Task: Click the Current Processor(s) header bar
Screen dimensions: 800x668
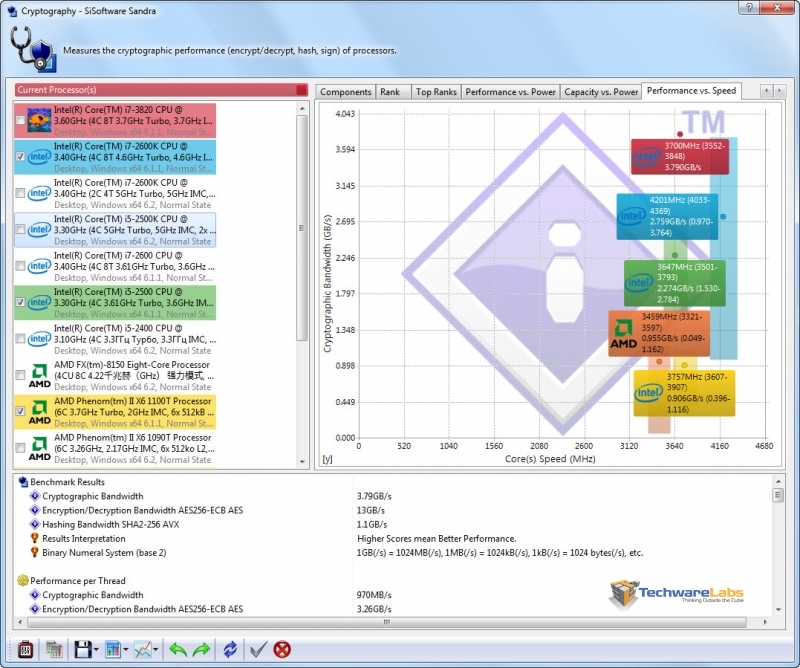Action: (x=161, y=90)
